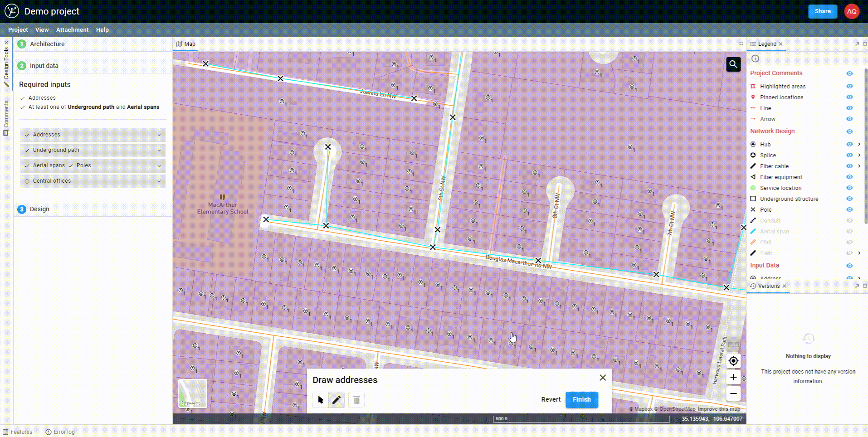The width and height of the screenshot is (868, 437).
Task: Expand the Path legend chevron
Action: [859, 253]
